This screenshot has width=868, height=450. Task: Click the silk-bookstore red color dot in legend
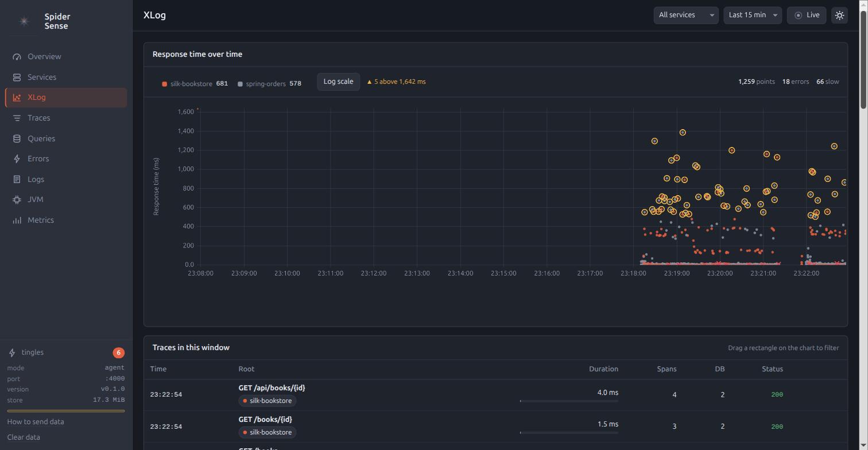pos(164,84)
